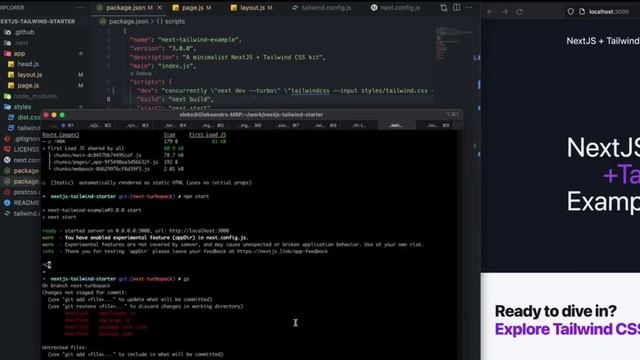Click the Debug code lens above scripts
This screenshot has width=640, height=360.
coord(141,73)
